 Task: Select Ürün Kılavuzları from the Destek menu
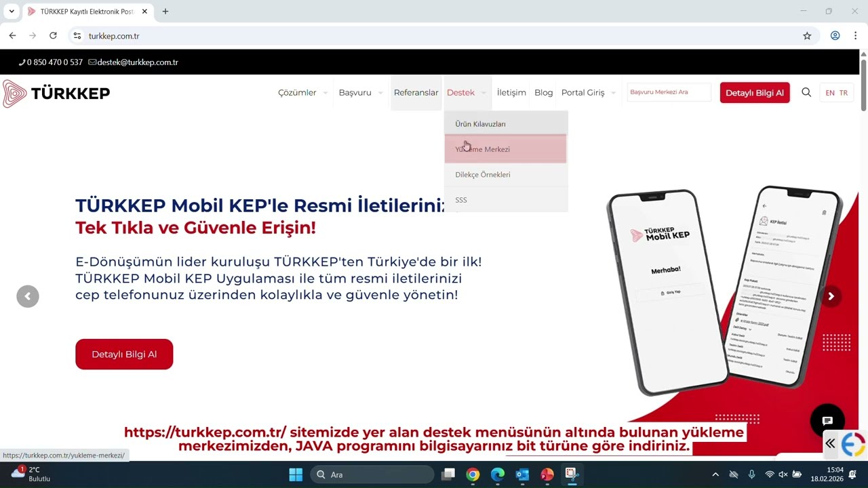point(505,123)
